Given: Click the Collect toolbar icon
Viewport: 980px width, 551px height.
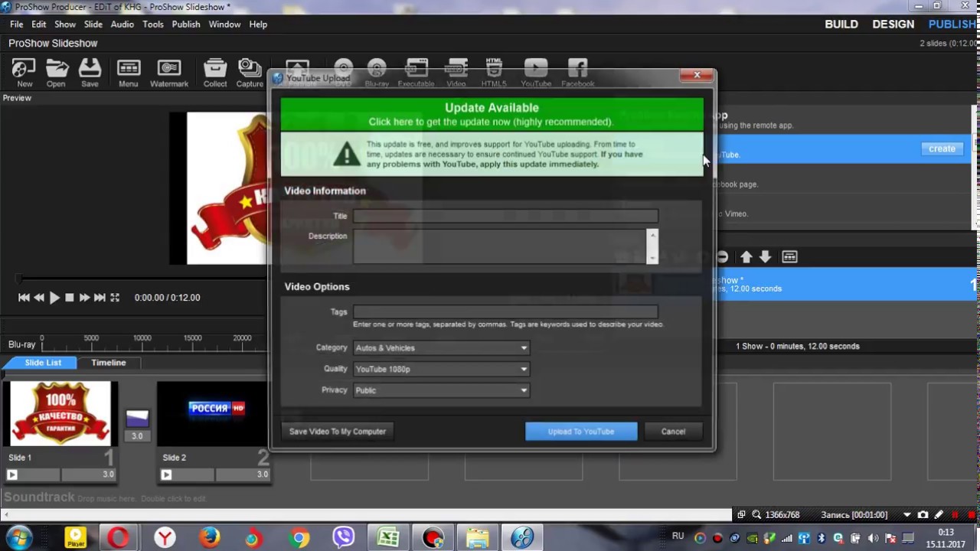Looking at the screenshot, I should click(215, 73).
